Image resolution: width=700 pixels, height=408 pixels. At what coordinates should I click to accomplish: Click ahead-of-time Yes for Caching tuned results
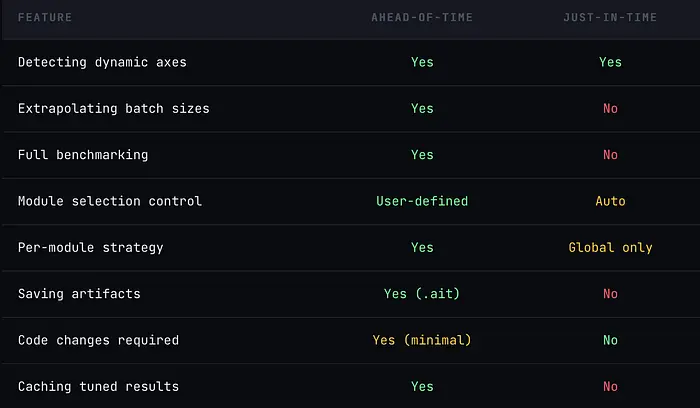[x=422, y=386]
